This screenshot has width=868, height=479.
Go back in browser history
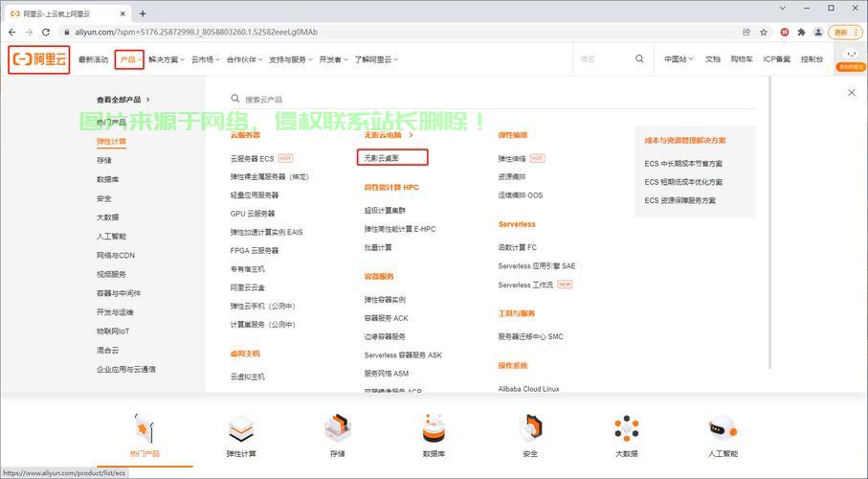(x=12, y=33)
